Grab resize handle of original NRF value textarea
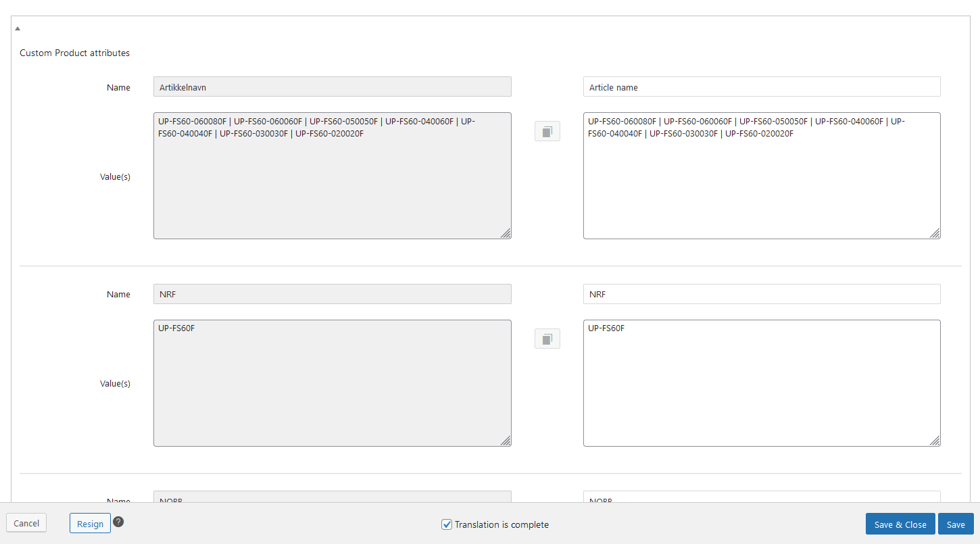This screenshot has width=980, height=544. click(x=506, y=441)
